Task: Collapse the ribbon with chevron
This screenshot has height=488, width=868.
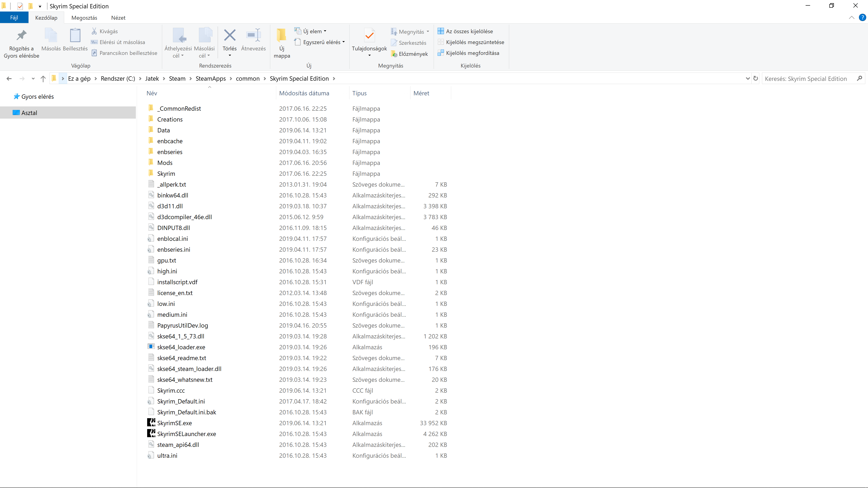Action: [x=851, y=18]
